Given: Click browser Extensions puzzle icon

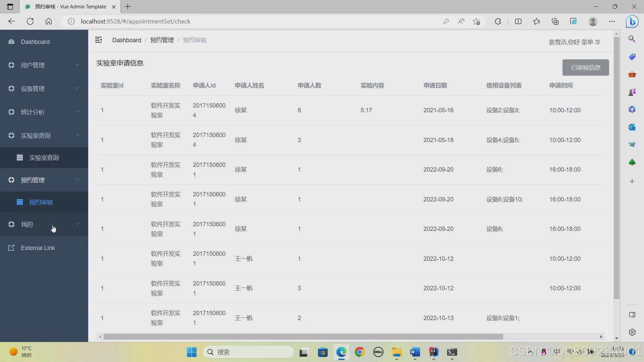Looking at the screenshot, I should pos(498,21).
